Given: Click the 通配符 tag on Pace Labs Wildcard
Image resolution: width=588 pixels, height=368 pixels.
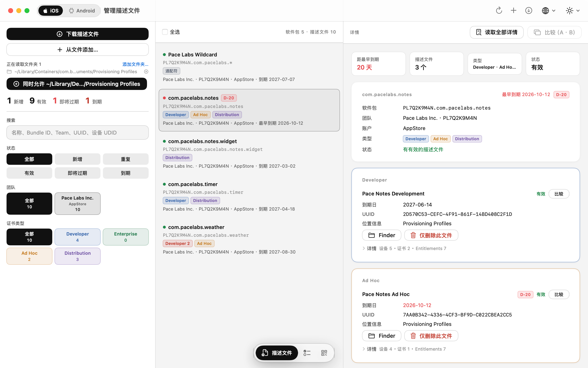Looking at the screenshot, I should tap(171, 71).
